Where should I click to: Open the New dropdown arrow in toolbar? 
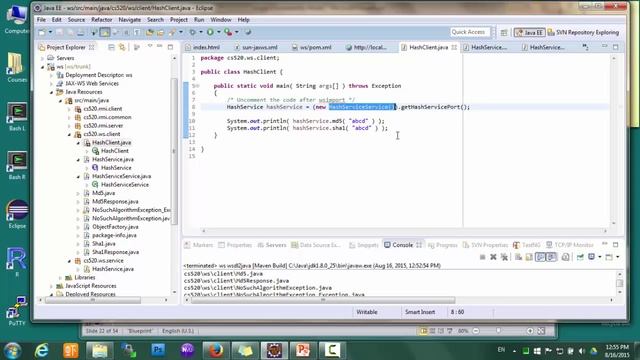[50, 32]
